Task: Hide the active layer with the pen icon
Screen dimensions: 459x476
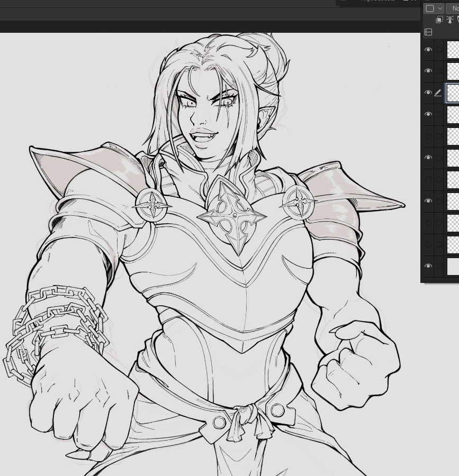Action: 428,93
